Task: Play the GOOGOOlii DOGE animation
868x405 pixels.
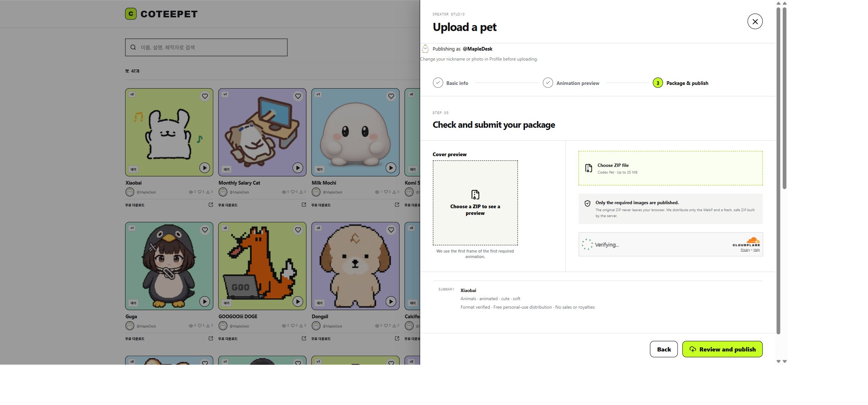Action: click(298, 301)
